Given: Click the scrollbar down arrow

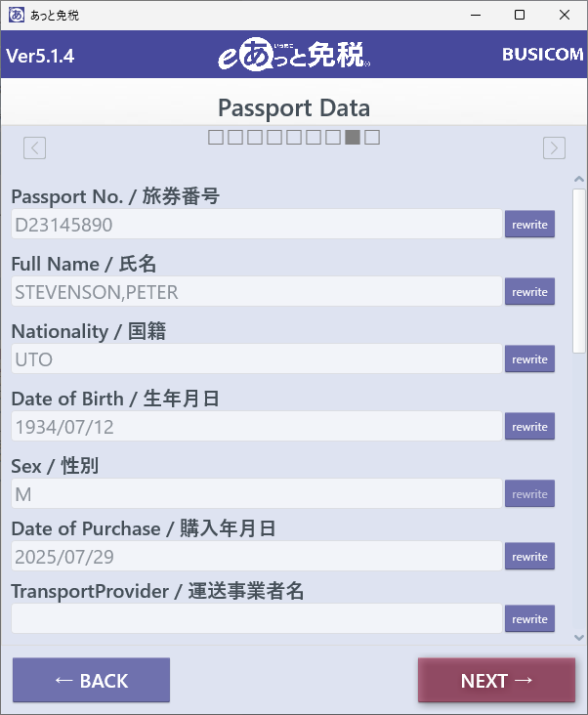Looking at the screenshot, I should 579,638.
